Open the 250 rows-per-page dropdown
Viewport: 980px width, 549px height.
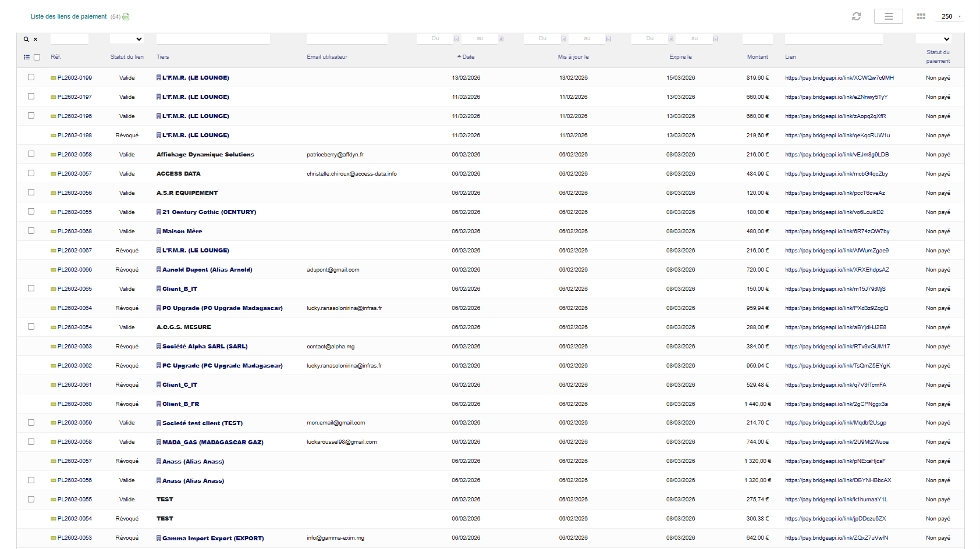coord(951,16)
